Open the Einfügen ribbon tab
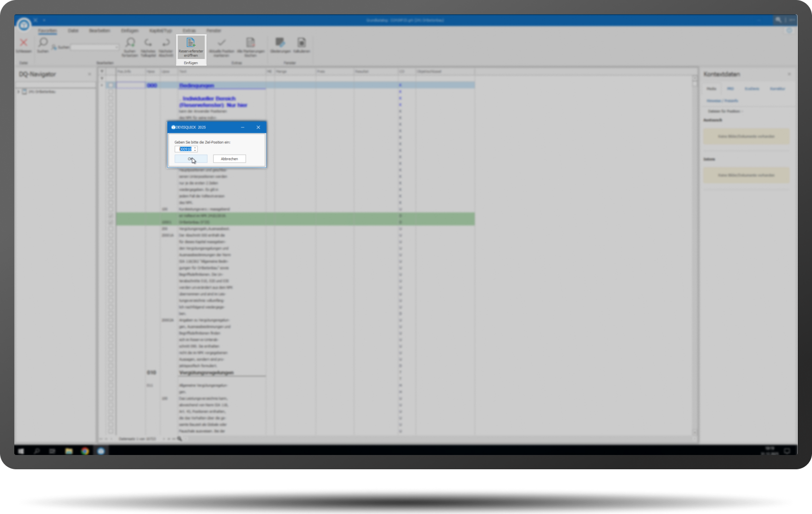This screenshot has height=514, width=812. pos(129,30)
